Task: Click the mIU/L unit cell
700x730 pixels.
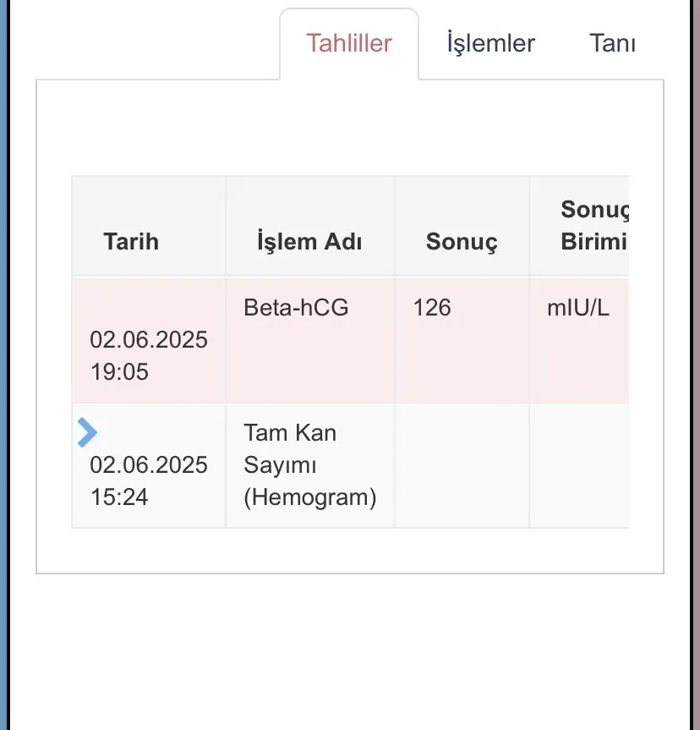Action: pos(578,307)
